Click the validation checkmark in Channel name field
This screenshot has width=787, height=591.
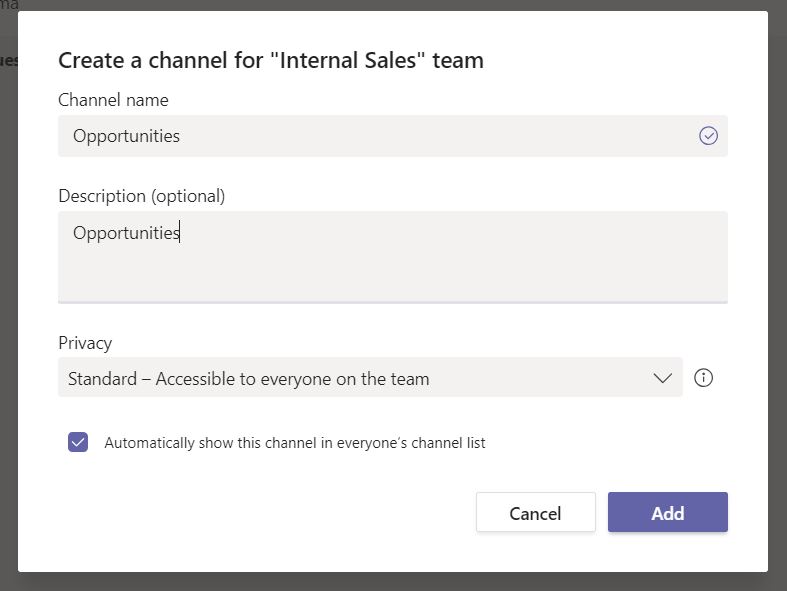708,136
